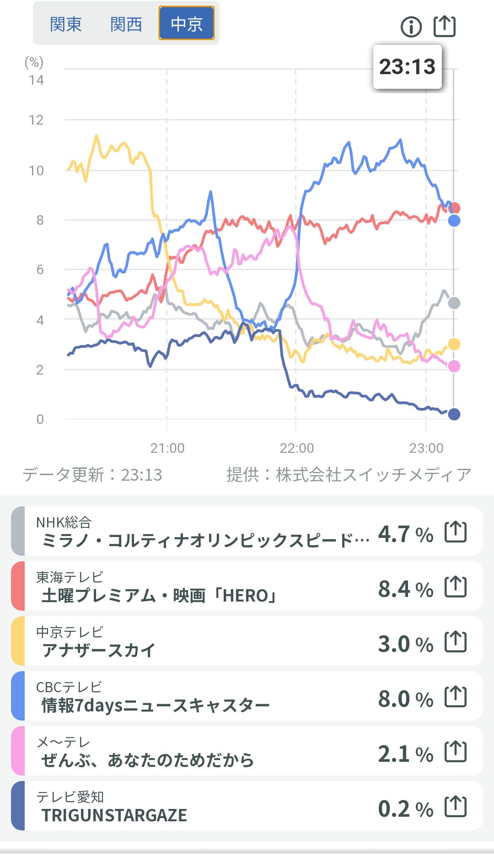Switch to the 関東 region tab
Screen dimensions: 494x868
[x=66, y=24]
